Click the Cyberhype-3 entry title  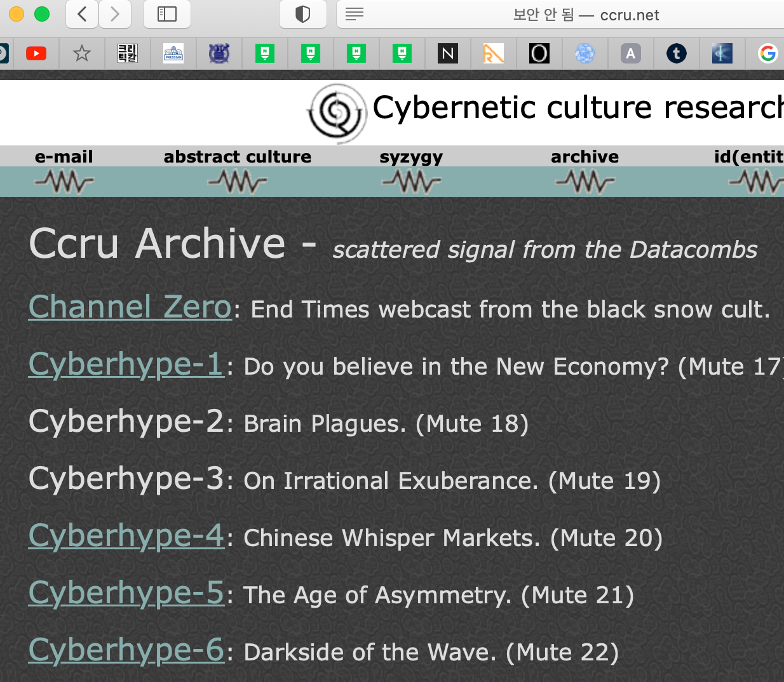coord(126,478)
